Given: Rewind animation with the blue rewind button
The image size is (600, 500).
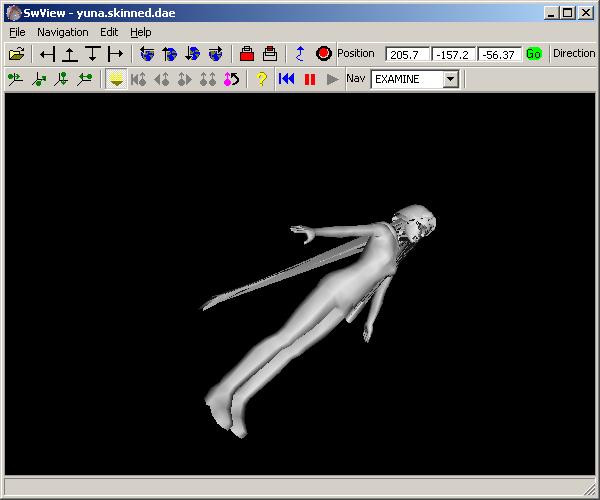Looking at the screenshot, I should (x=287, y=79).
